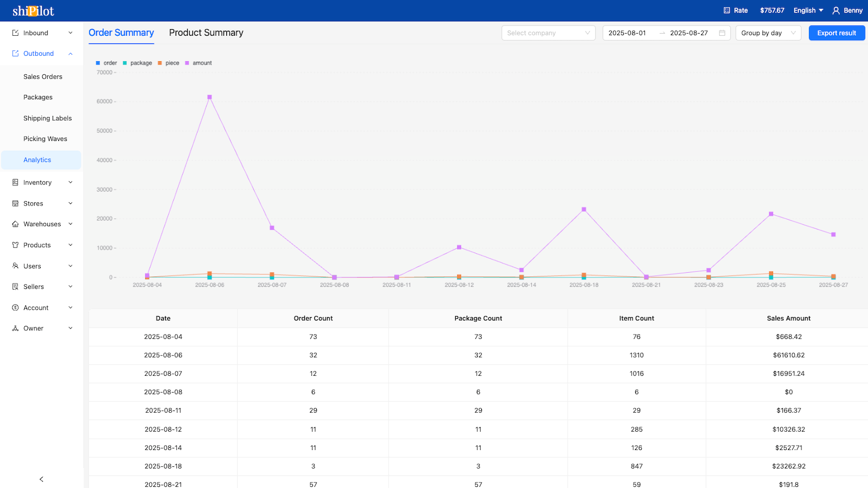Open Picking Waves from the sidebar
The height and width of the screenshot is (488, 868).
pos(45,139)
